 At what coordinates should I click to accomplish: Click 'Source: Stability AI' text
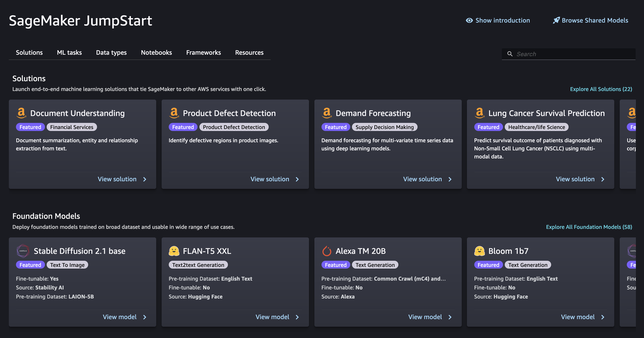40,287
